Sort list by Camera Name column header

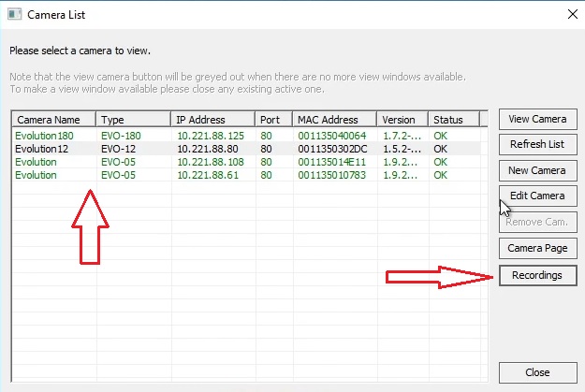coord(54,120)
